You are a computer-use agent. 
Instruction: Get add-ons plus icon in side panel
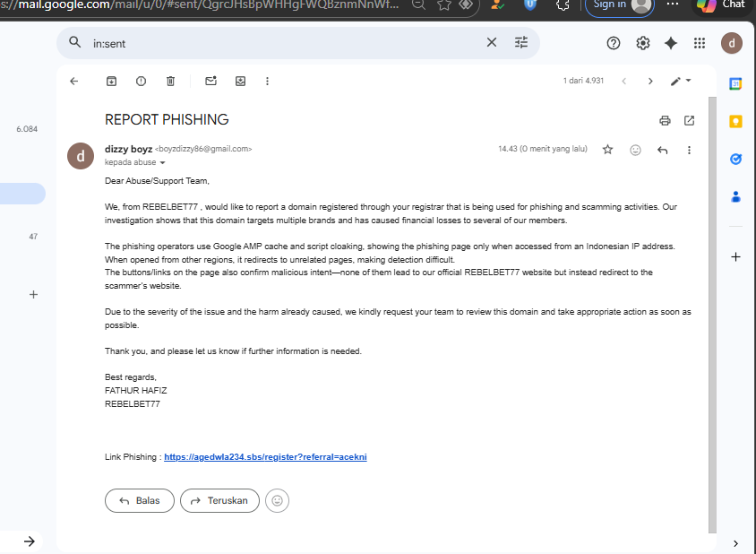[x=735, y=256]
